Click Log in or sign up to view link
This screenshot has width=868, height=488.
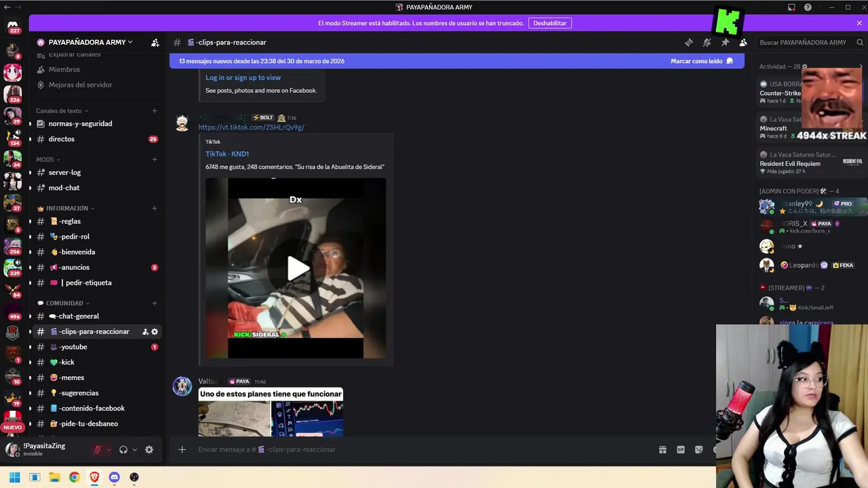click(x=243, y=78)
